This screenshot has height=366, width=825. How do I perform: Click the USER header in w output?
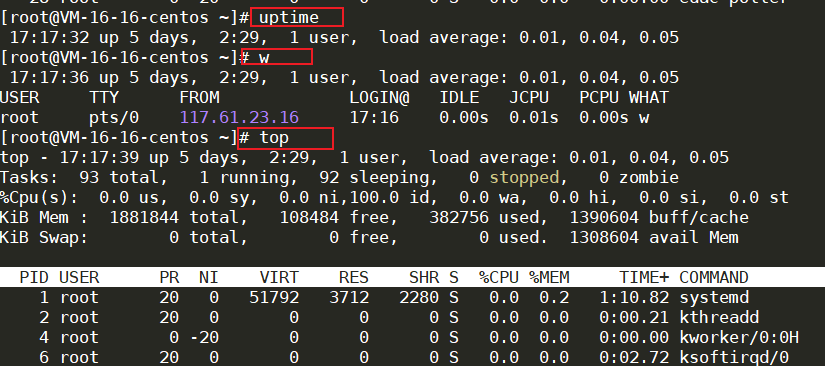(x=19, y=98)
